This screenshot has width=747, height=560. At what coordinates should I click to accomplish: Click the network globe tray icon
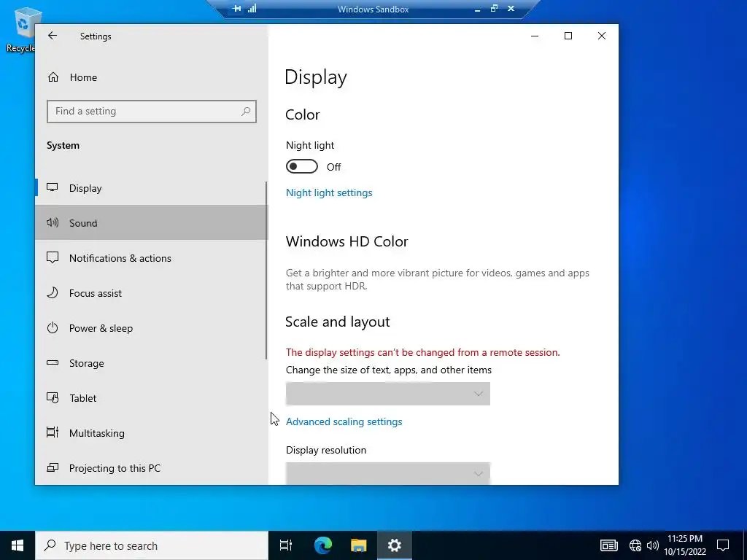635,545
